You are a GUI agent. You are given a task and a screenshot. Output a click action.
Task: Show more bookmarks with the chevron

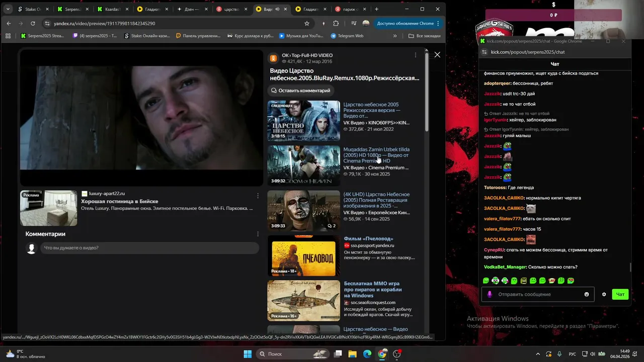click(395, 36)
